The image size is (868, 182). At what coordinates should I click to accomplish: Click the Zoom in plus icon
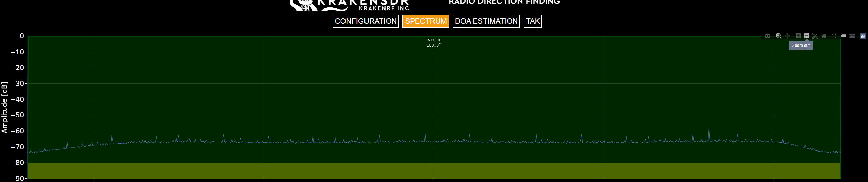coord(798,36)
